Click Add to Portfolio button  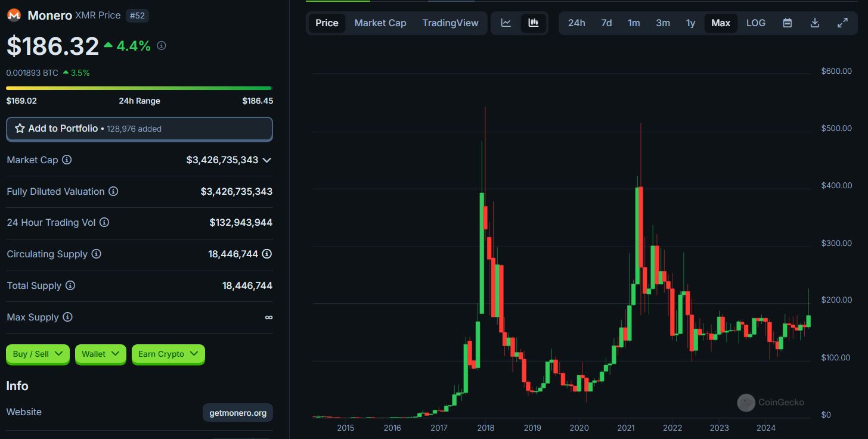click(139, 129)
